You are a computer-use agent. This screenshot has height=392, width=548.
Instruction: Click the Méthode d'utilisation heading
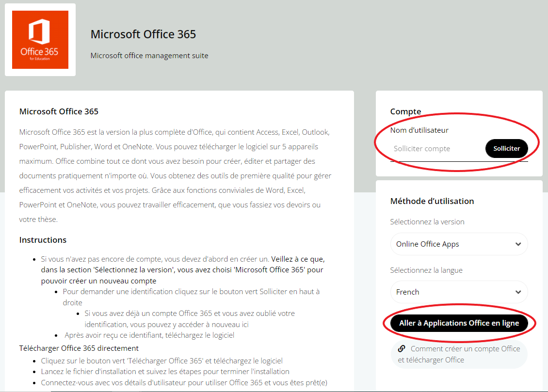click(x=432, y=201)
